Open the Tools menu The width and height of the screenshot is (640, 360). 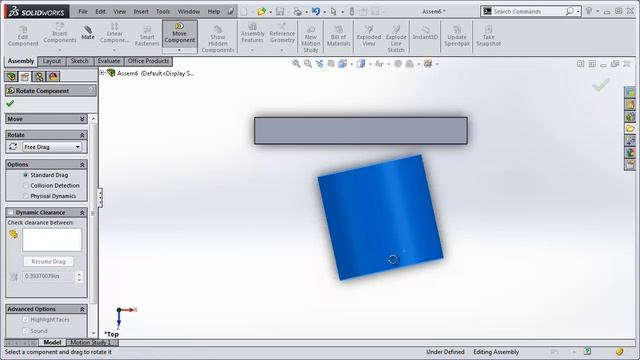pos(163,11)
